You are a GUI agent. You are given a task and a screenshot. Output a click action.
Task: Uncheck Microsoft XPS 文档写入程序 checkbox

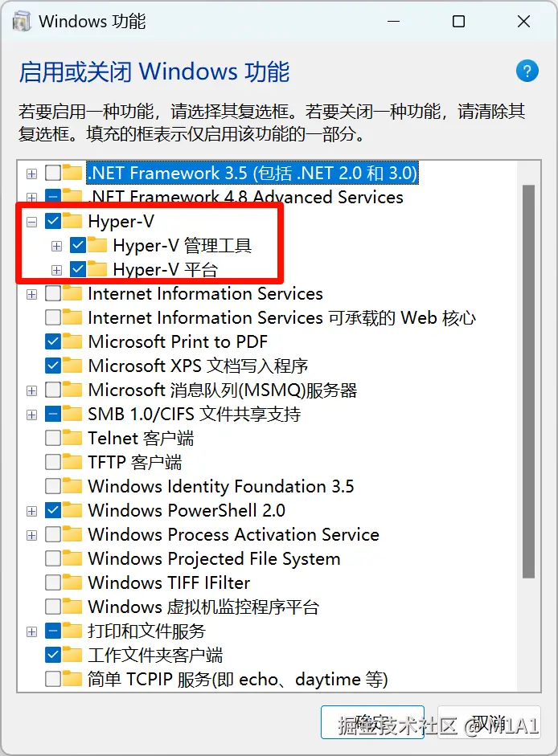(x=53, y=366)
